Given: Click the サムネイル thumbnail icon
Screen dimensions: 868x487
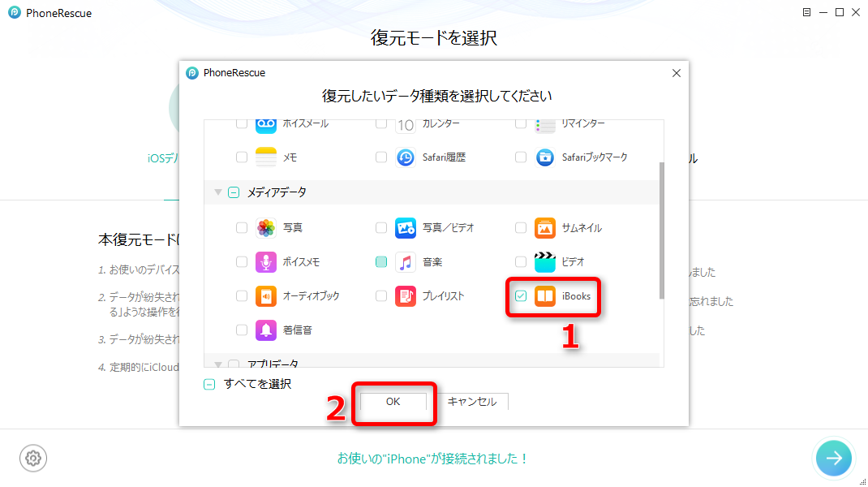Looking at the screenshot, I should 544,228.
